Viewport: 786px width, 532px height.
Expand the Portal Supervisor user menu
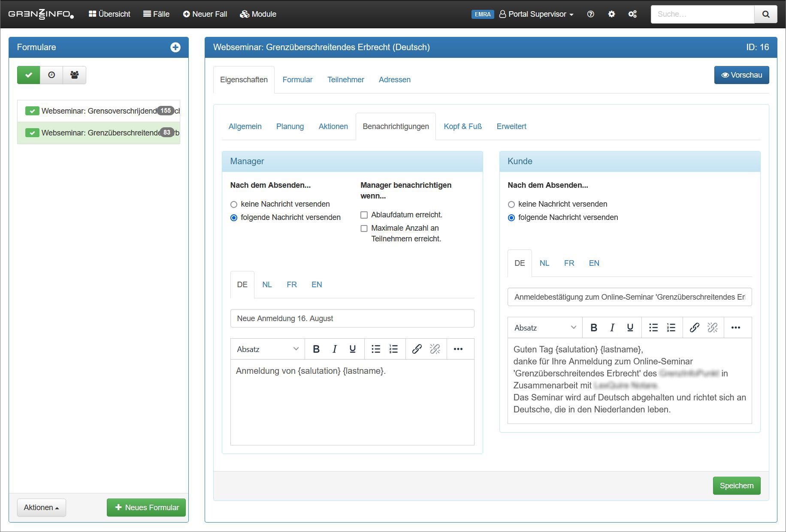(x=536, y=14)
